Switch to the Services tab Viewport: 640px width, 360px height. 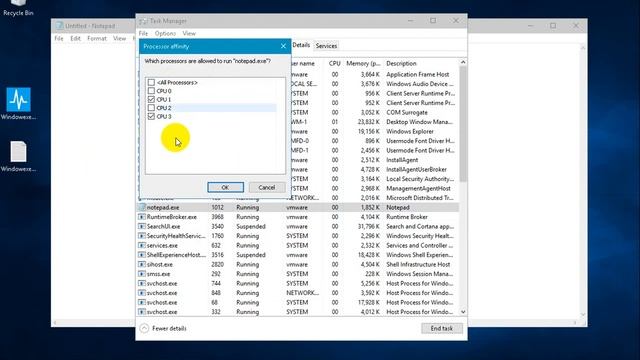coord(326,46)
